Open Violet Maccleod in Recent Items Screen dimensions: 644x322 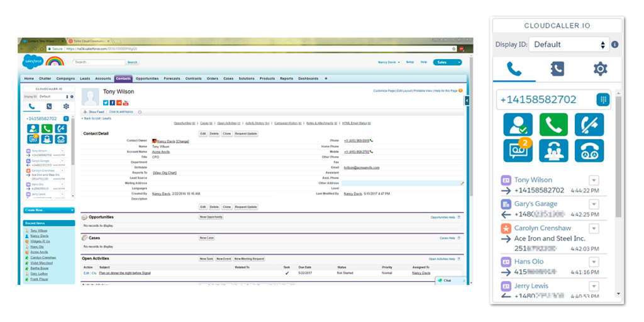[42, 263]
